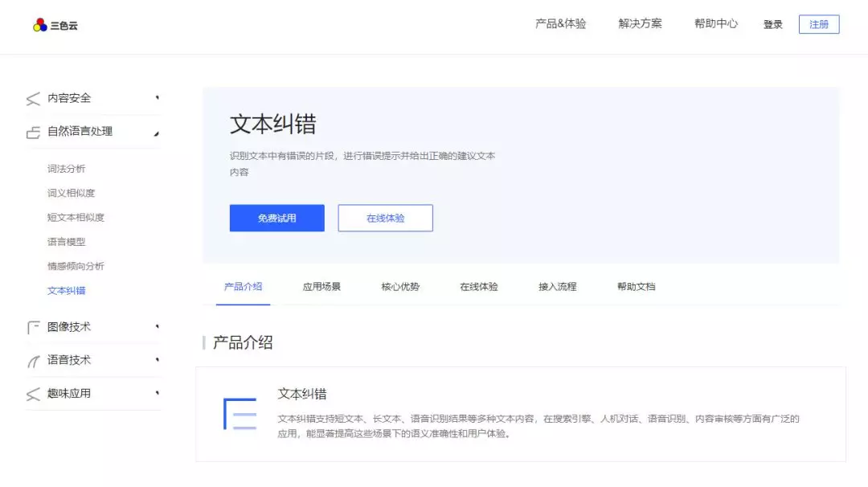Click the 产品介绍 section heading
Viewport: 868px width, 487px height.
[x=243, y=342]
